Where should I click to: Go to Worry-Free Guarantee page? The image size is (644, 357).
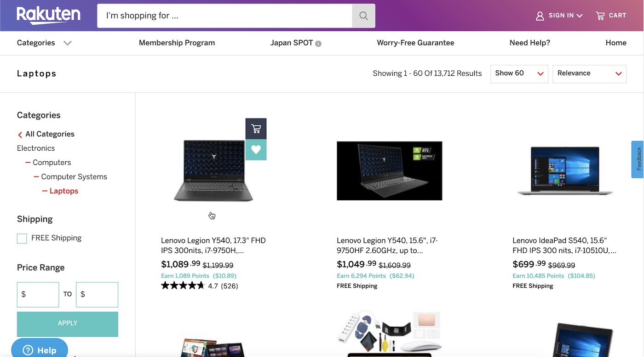[415, 43]
